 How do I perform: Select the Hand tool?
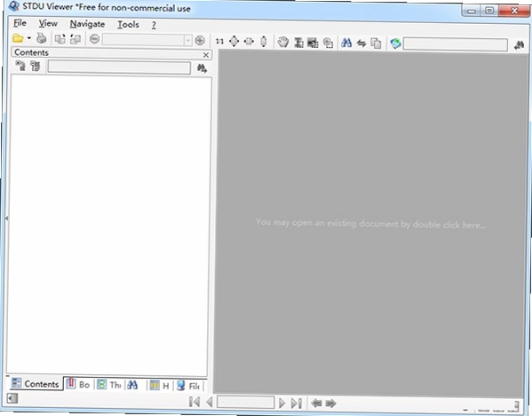pos(283,42)
